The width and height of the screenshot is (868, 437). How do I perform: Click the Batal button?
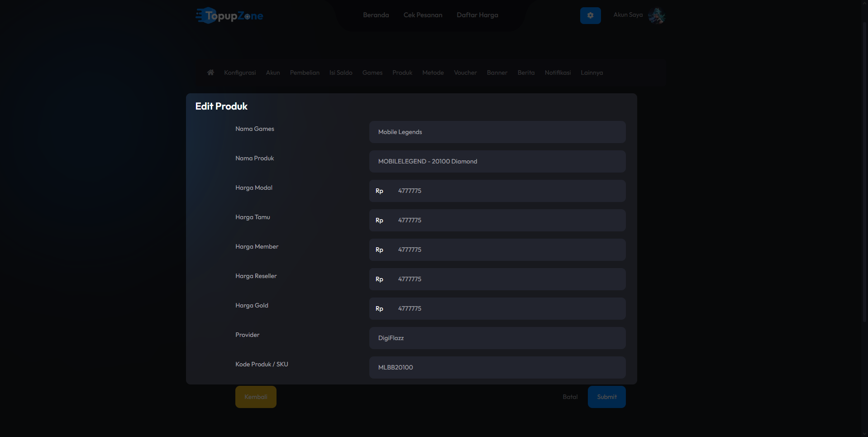(570, 397)
